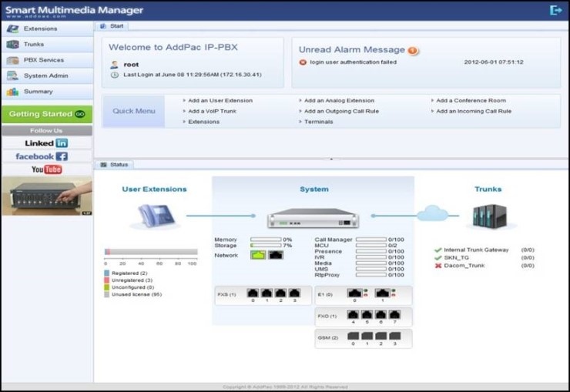Click the Trunks icon in sidebar
The width and height of the screenshot is (570, 392).
[x=12, y=45]
